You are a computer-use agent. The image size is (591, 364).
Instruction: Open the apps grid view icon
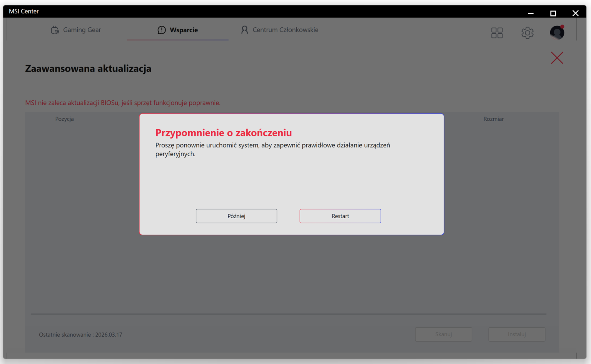tap(497, 33)
